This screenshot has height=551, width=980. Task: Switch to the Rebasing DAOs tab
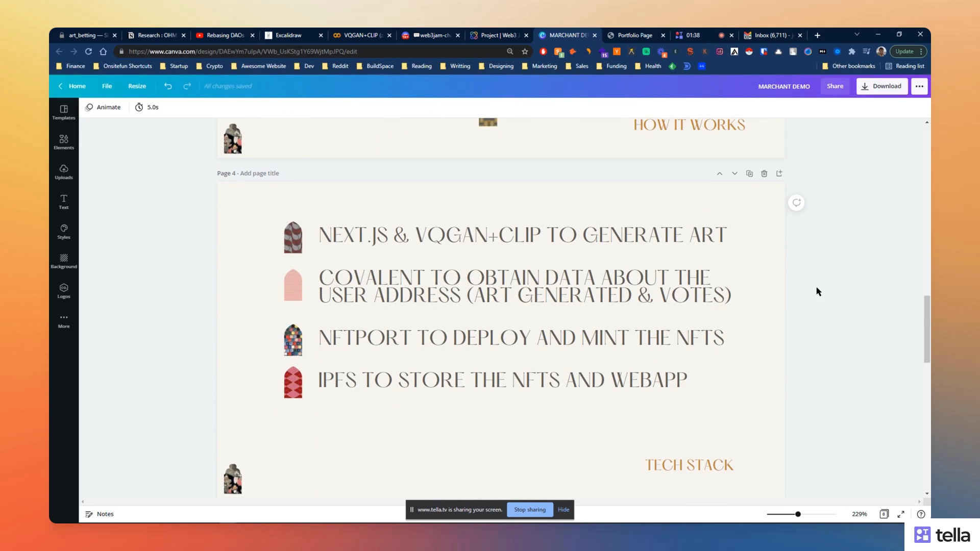click(x=225, y=35)
